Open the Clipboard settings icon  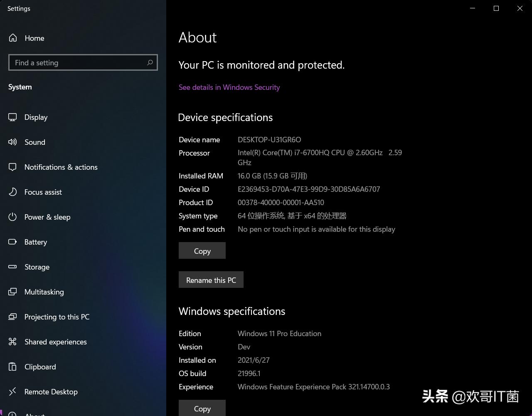coord(12,366)
